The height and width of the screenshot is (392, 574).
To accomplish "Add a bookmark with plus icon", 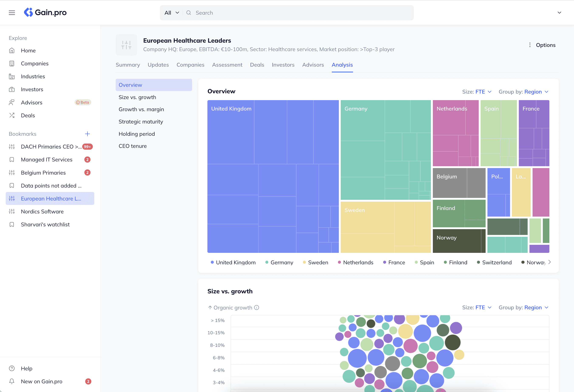I will [x=87, y=134].
